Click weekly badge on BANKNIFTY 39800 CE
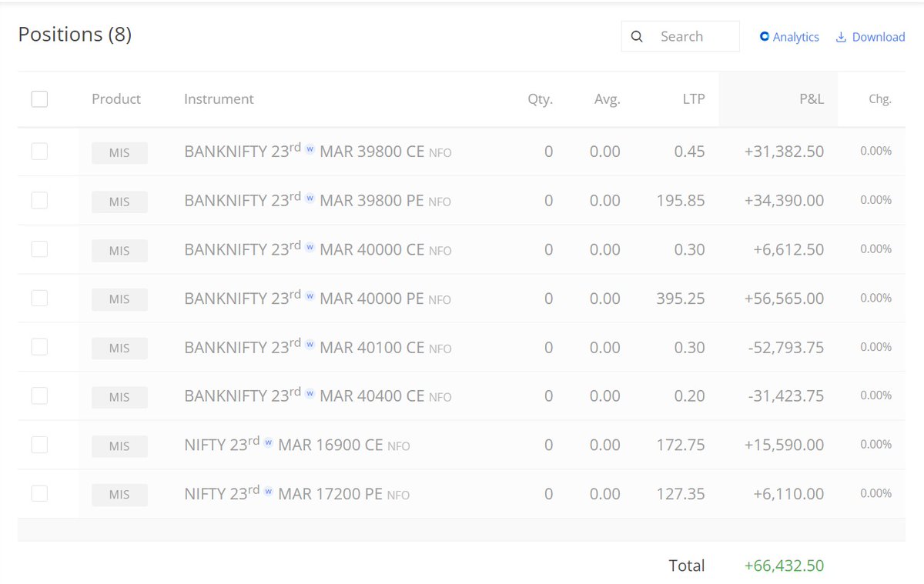 coord(310,149)
